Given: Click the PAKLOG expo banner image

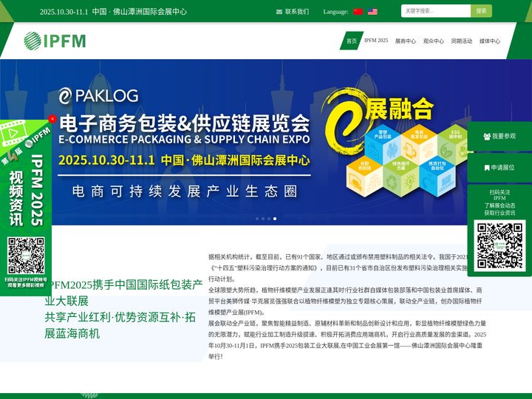Looking at the screenshot, I should click(x=266, y=142).
